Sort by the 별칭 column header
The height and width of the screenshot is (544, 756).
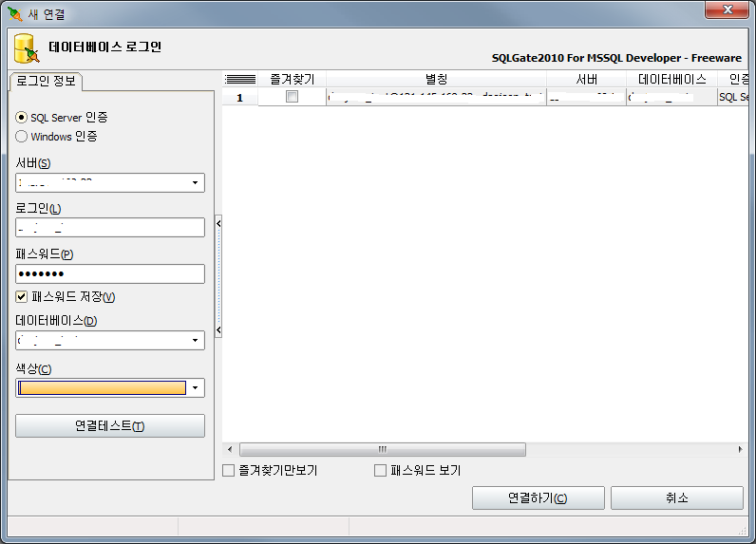click(436, 79)
